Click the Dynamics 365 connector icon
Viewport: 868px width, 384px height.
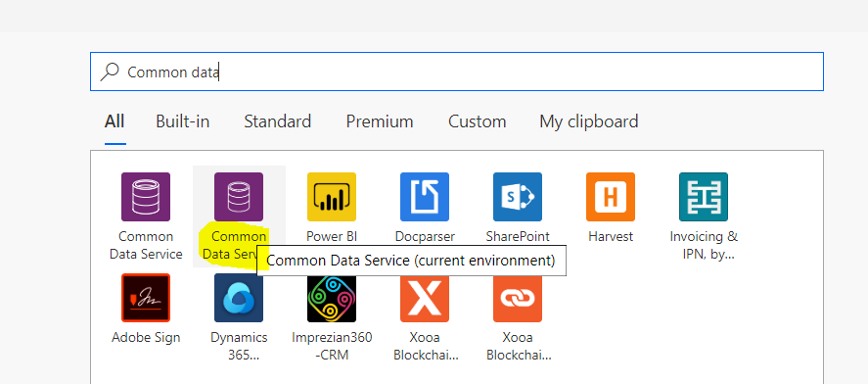(239, 298)
